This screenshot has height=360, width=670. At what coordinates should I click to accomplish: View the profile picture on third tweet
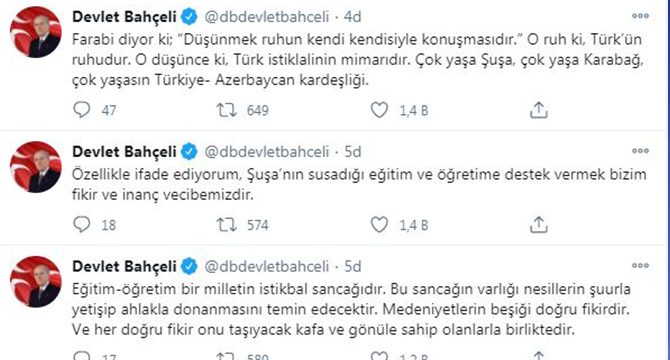pos(35,282)
